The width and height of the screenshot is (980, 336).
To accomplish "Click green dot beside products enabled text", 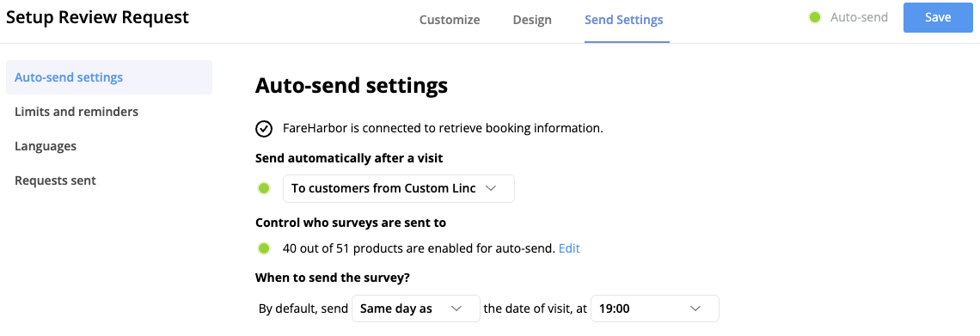I will point(264,248).
